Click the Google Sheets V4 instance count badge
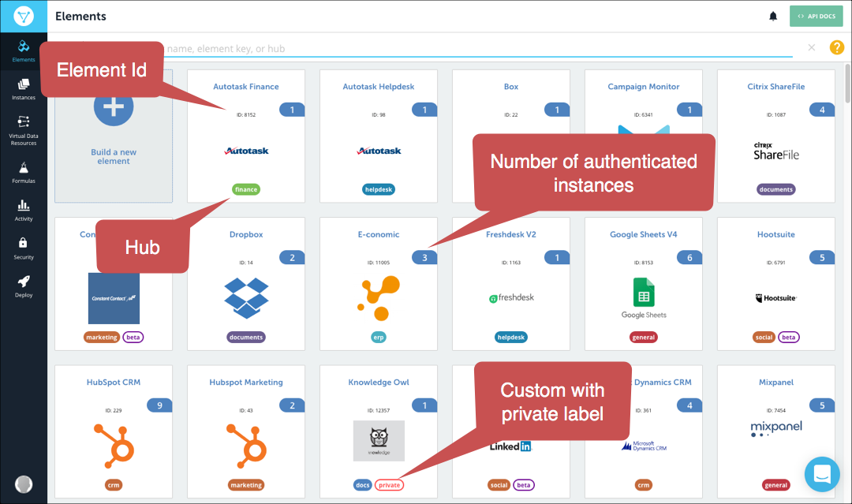This screenshot has height=504, width=852. click(689, 257)
